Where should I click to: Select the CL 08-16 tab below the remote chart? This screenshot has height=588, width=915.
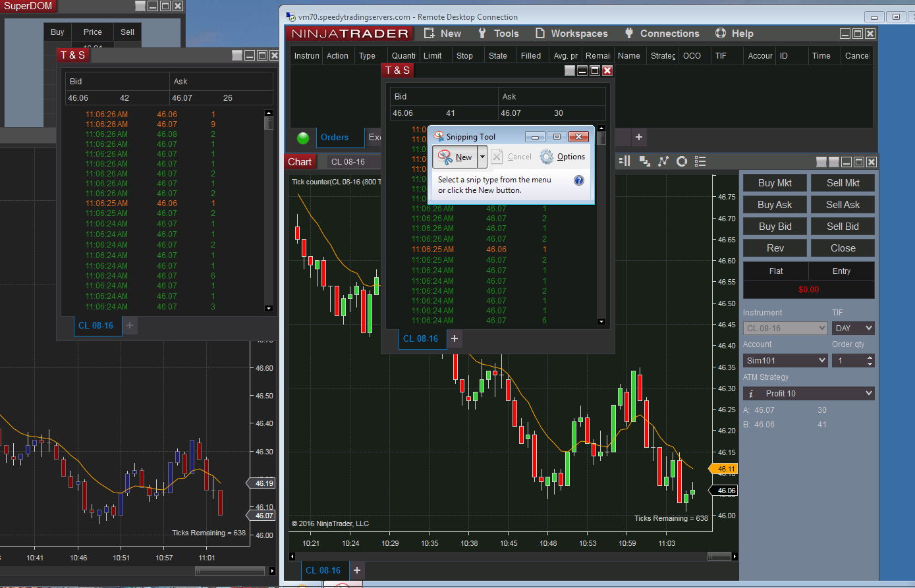[x=323, y=570]
